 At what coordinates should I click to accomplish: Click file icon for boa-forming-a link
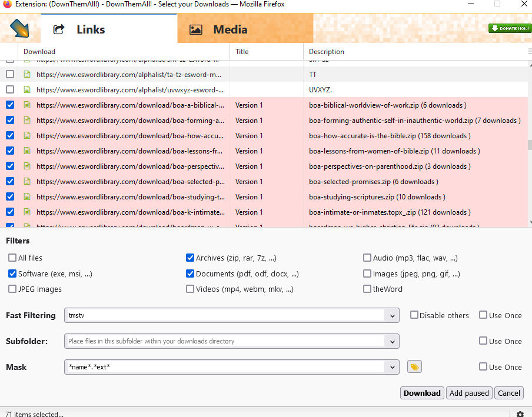point(27,120)
